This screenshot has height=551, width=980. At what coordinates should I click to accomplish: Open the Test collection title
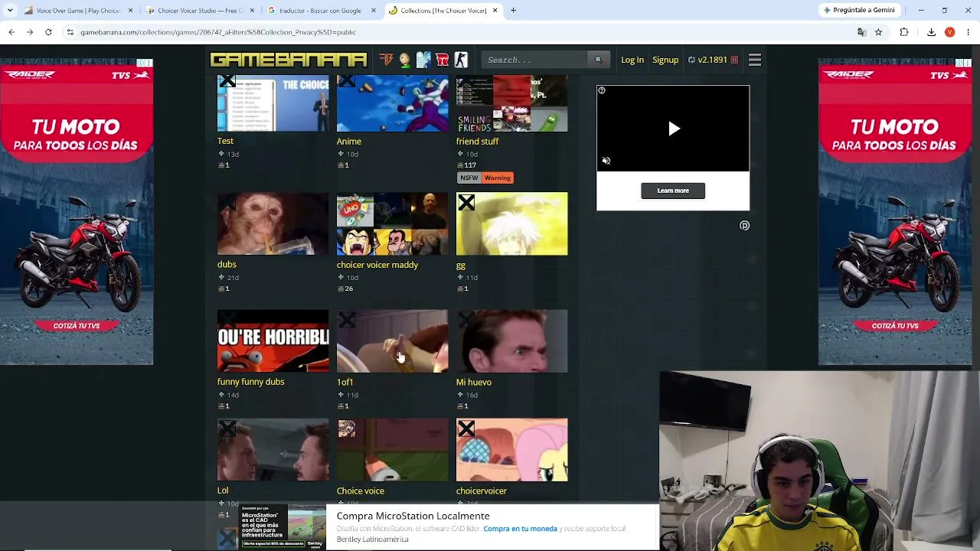(225, 141)
